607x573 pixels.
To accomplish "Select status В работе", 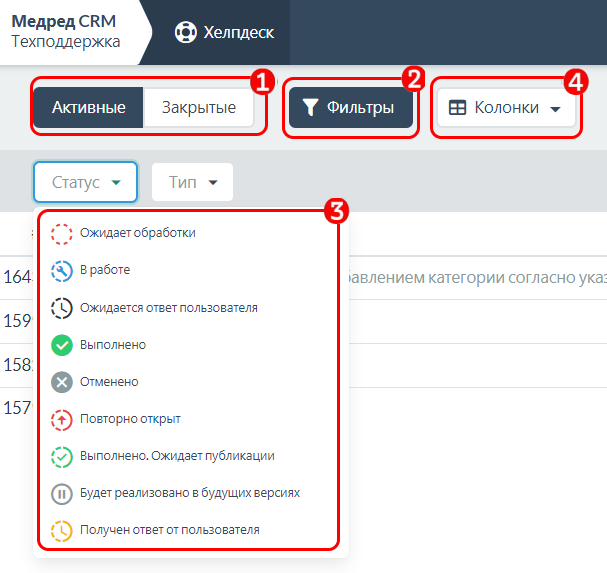I will pyautogui.click(x=189, y=270).
